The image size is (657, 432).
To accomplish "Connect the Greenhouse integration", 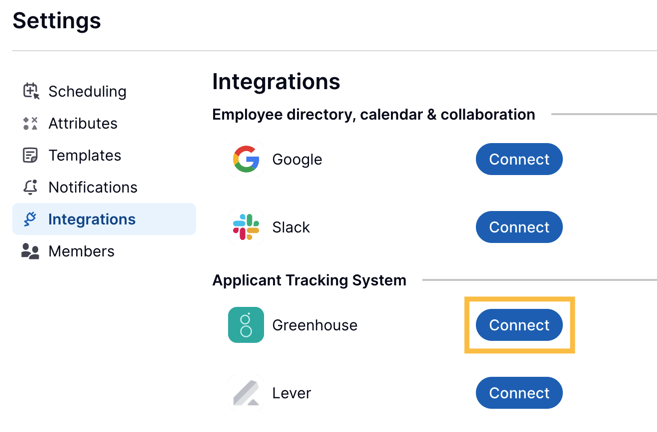I will click(x=519, y=325).
